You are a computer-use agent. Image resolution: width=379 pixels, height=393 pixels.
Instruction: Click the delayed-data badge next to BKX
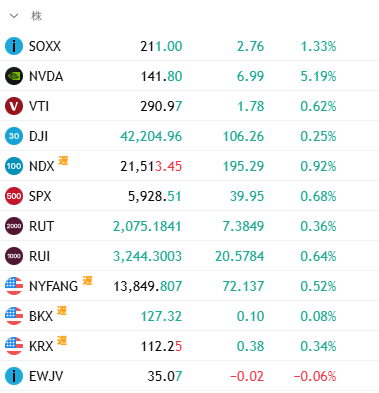[x=62, y=311]
